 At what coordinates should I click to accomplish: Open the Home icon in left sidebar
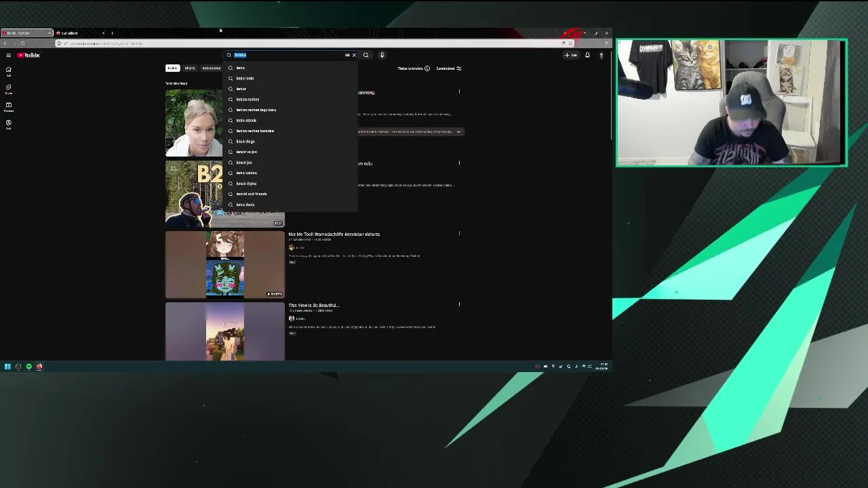pos(8,71)
